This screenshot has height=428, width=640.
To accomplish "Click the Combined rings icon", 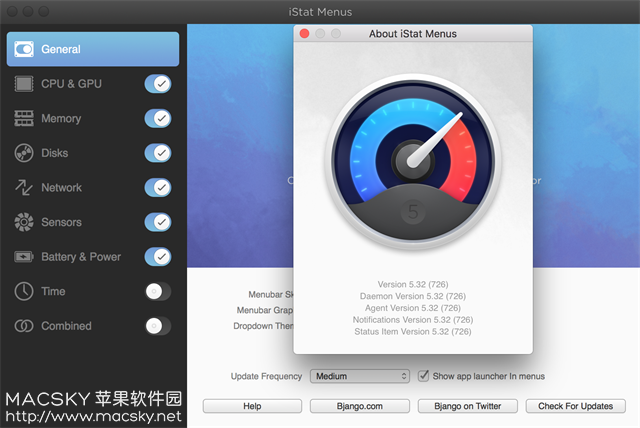I will [x=24, y=326].
